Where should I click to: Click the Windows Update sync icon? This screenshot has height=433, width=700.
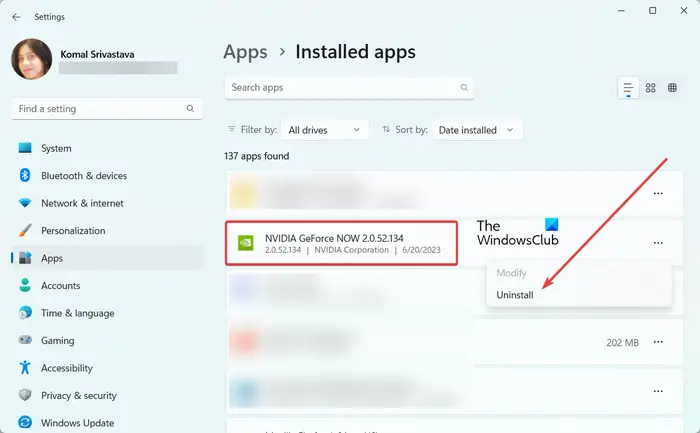click(25, 422)
